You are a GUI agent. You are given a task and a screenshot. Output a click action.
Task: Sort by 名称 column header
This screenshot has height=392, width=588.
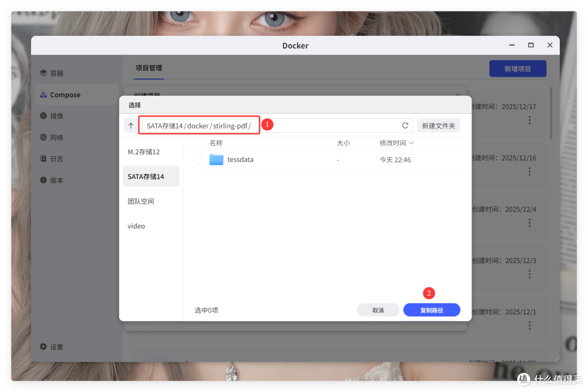pyautogui.click(x=216, y=143)
